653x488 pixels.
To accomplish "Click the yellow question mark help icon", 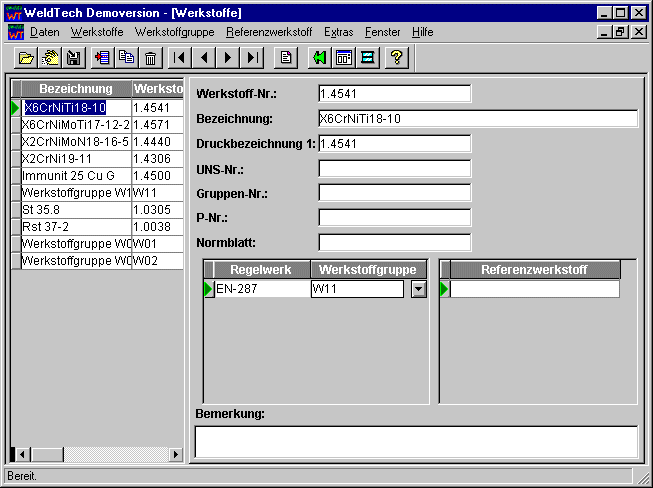I will pyautogui.click(x=396, y=58).
